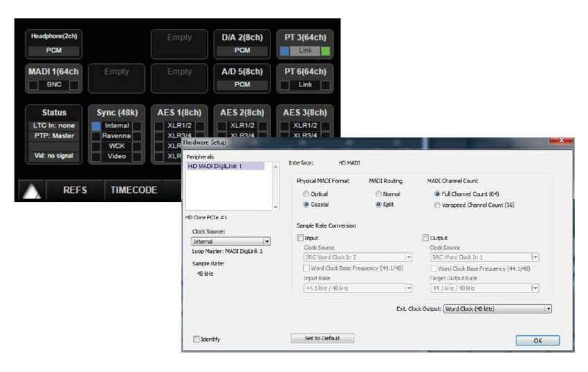Viewport: 588px width, 372px height.
Task: Check the Identify checkbox
Action: pyautogui.click(x=196, y=339)
